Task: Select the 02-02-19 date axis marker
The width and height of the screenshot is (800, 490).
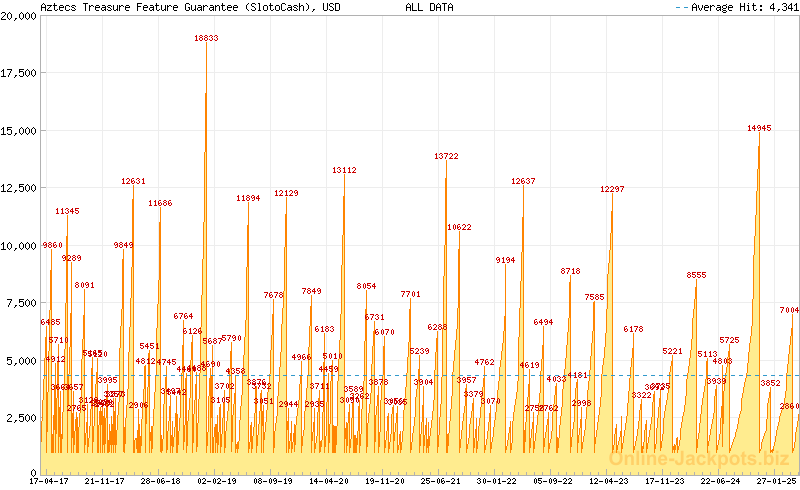Action: 216,481
